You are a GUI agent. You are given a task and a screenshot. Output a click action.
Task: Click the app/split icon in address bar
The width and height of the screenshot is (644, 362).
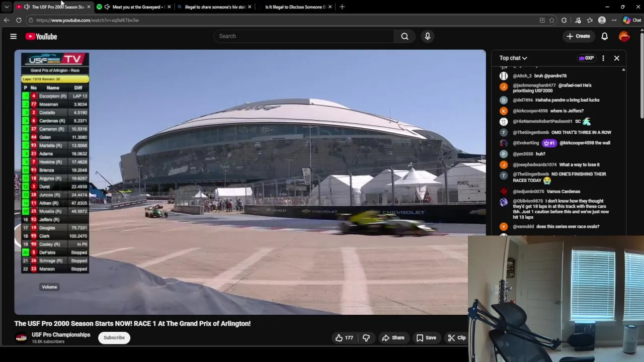[542, 20]
